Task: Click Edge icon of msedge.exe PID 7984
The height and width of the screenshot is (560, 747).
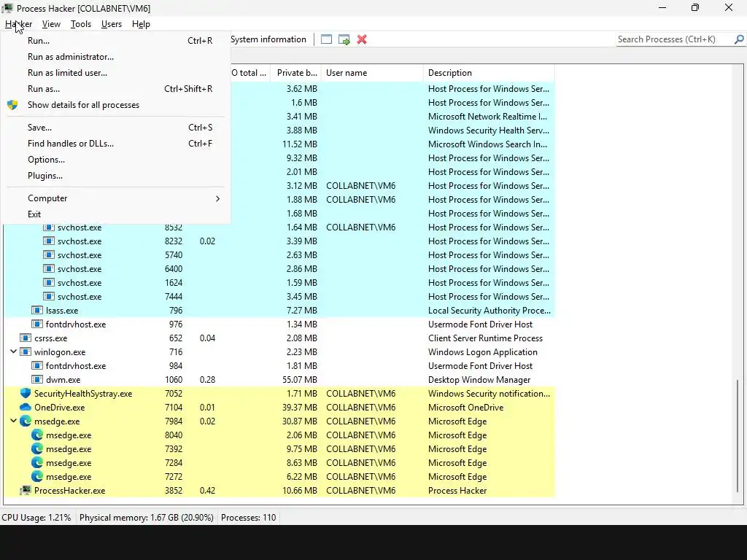Action: 26,421
